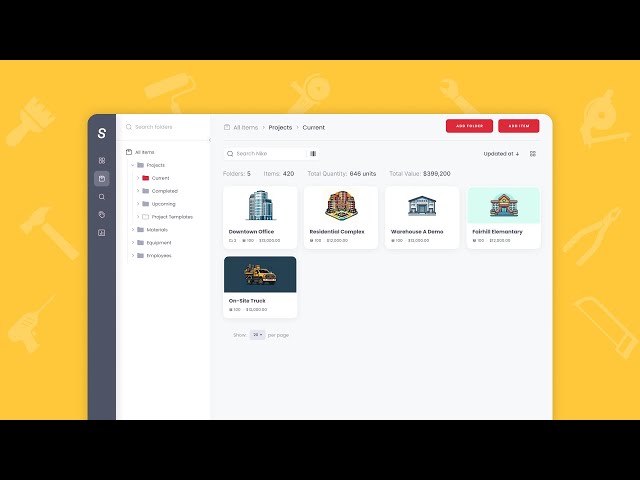640x480 pixels.
Task: Open the Fairhill Elementary card image
Action: (504, 205)
